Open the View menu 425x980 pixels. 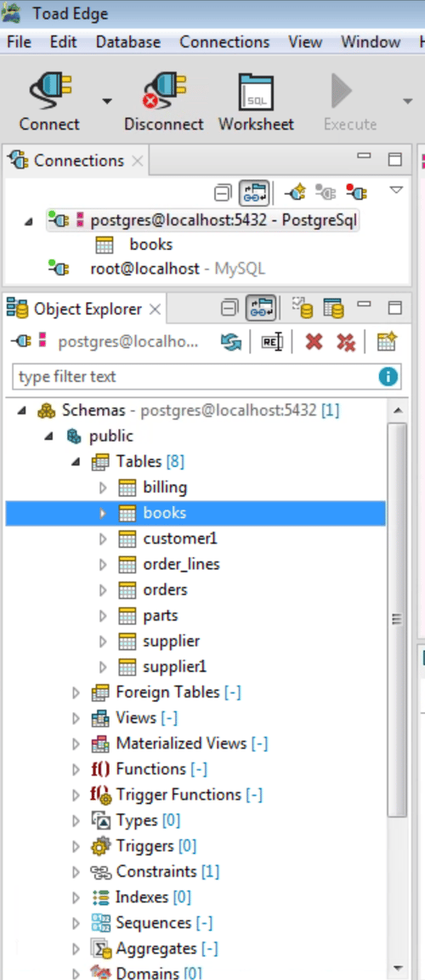tap(305, 43)
